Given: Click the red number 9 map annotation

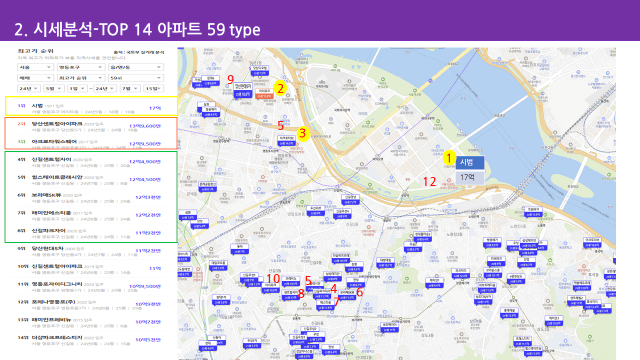Looking at the screenshot, I should (231, 79).
